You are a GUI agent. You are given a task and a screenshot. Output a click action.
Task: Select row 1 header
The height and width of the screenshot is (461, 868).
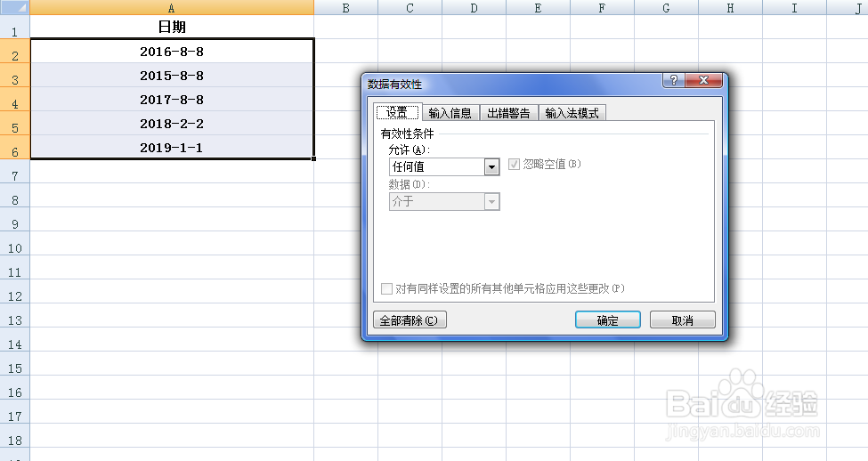(x=14, y=27)
